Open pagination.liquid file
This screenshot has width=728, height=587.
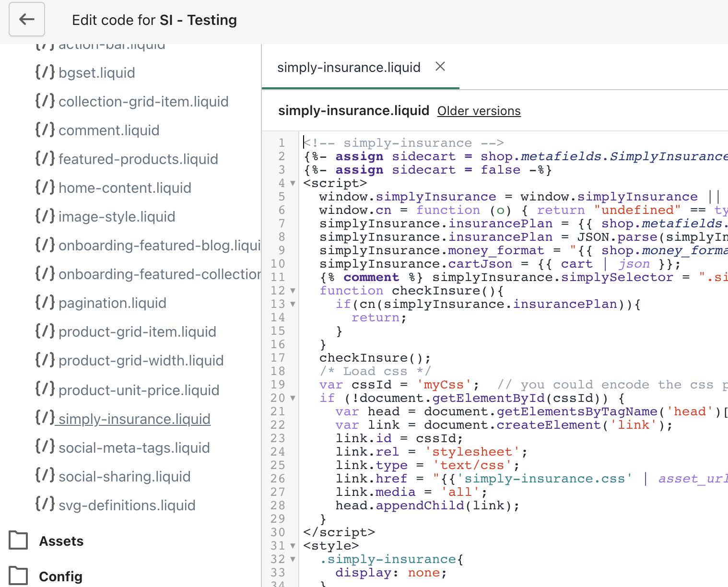click(112, 303)
